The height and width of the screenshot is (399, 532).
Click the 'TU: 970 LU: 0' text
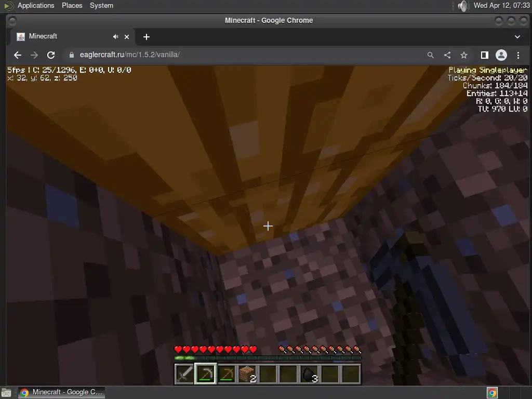[x=502, y=109]
